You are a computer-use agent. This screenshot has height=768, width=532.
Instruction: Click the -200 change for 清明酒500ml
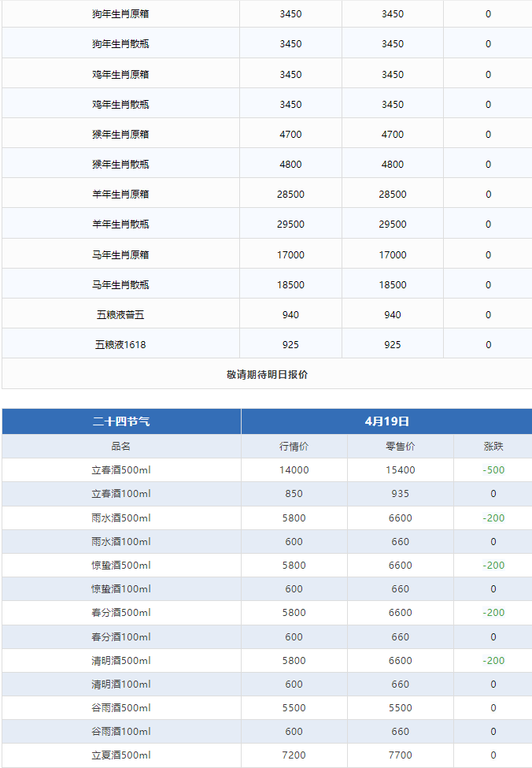[493, 660]
